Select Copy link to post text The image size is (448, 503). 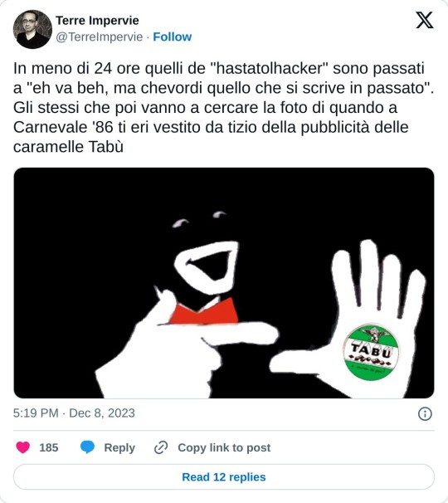click(x=224, y=447)
